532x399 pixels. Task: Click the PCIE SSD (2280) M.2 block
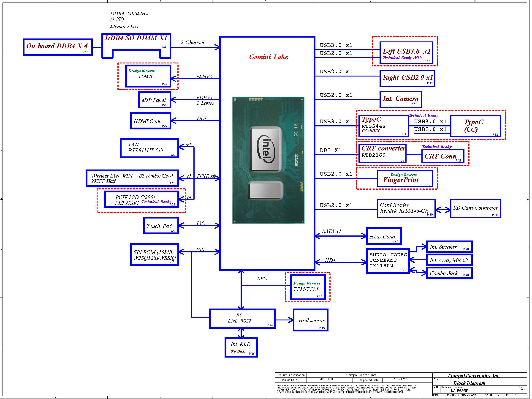142,199
